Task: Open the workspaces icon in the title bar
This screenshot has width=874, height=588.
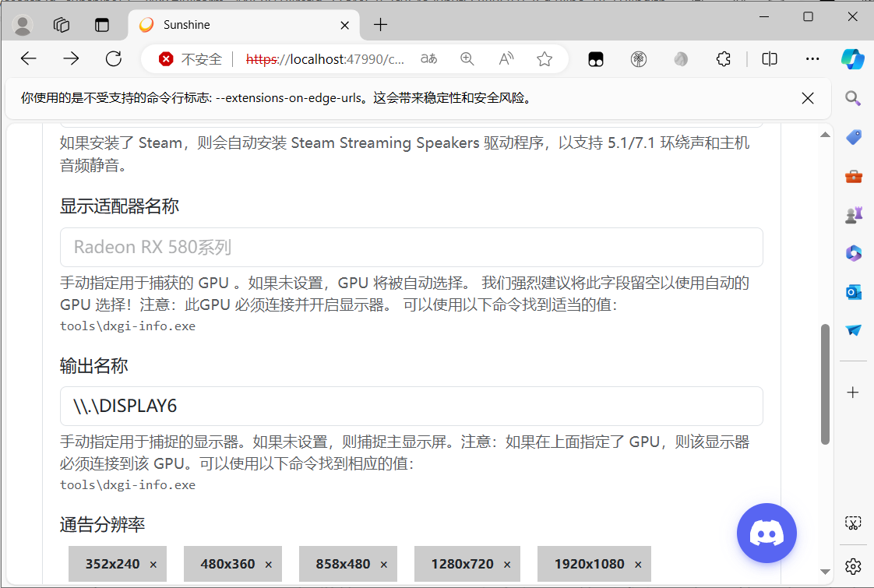Action: point(62,25)
